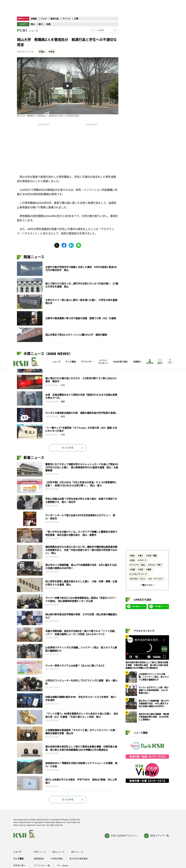This screenshot has height=868, width=186.
Task: Select the 高校入試 hot word
Action: pos(54,19)
